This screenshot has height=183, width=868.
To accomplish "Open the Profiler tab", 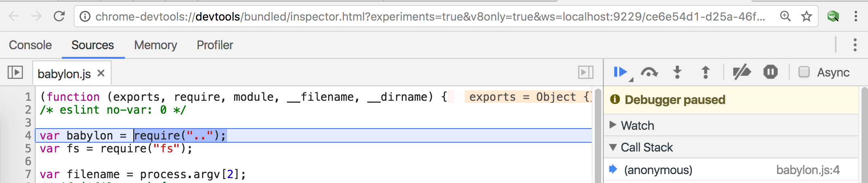I will [215, 45].
